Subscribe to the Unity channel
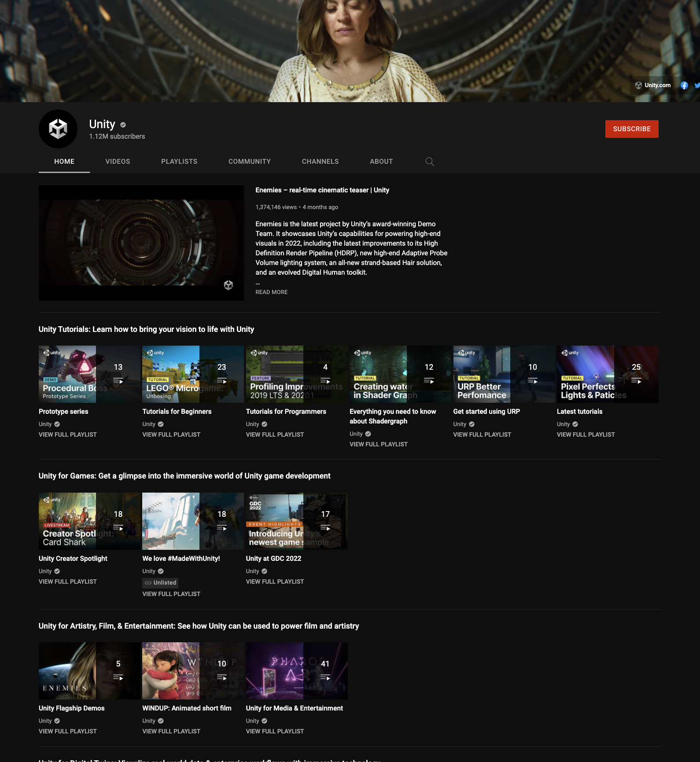This screenshot has height=762, width=700. coord(632,129)
